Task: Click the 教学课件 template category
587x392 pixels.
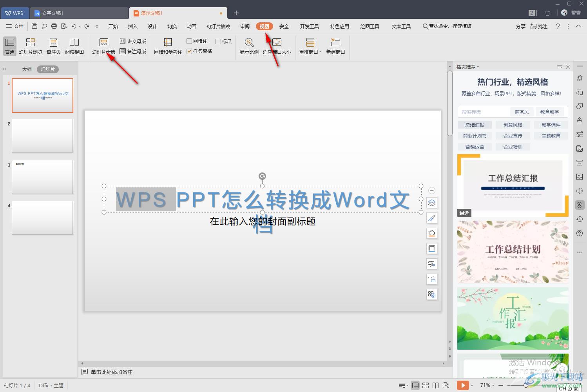Action: (551, 125)
